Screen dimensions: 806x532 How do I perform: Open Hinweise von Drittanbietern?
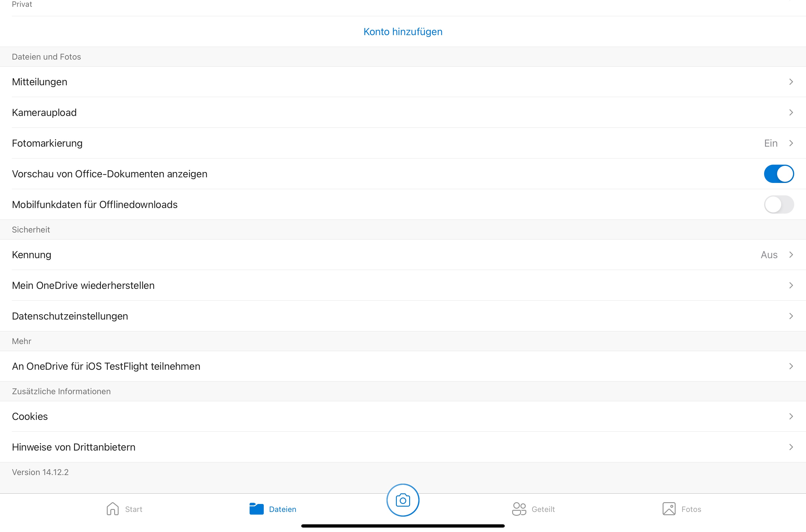[x=74, y=447]
